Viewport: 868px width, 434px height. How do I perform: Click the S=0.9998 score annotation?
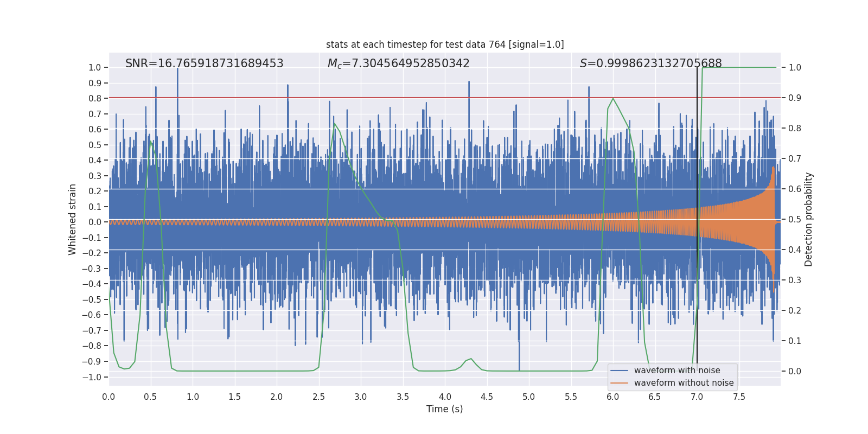650,63
